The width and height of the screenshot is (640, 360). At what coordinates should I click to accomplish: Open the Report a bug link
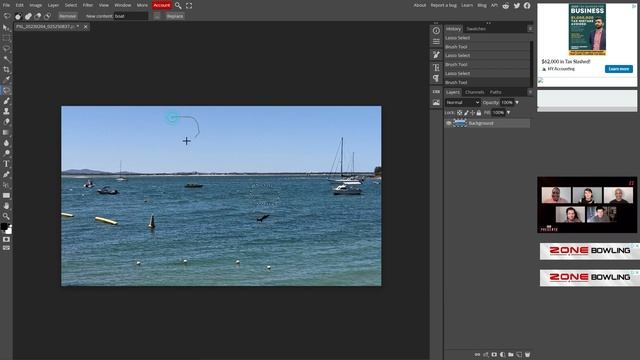[444, 5]
